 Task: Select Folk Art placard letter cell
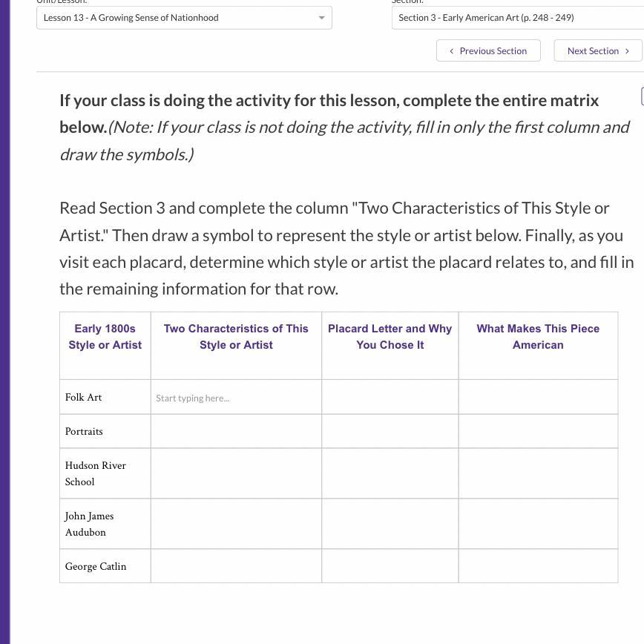coord(390,398)
